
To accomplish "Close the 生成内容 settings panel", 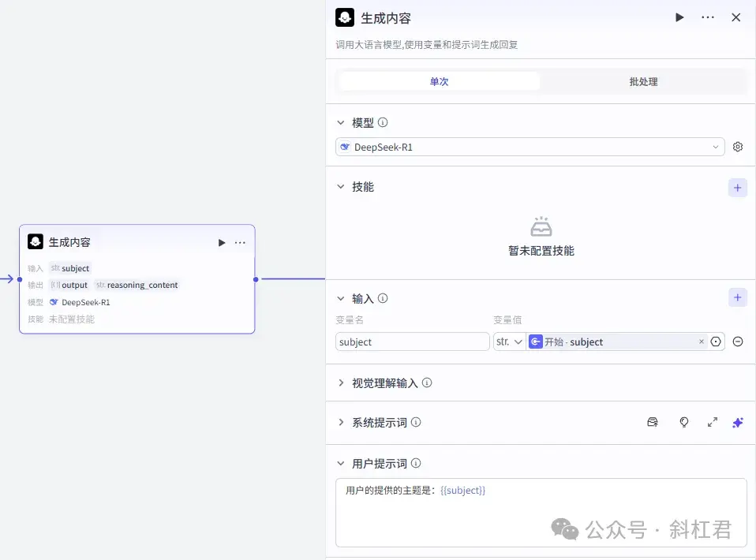I will pos(735,18).
